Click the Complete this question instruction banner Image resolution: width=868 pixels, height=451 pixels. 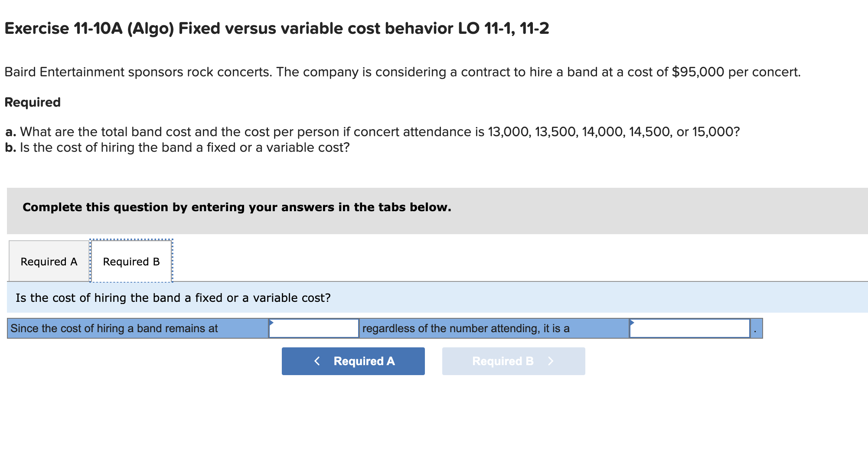click(237, 207)
